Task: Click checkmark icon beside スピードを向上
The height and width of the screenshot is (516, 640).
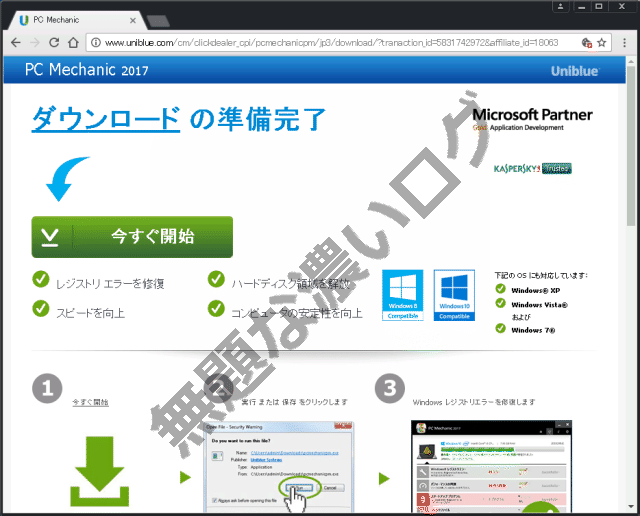Action: click(x=40, y=309)
